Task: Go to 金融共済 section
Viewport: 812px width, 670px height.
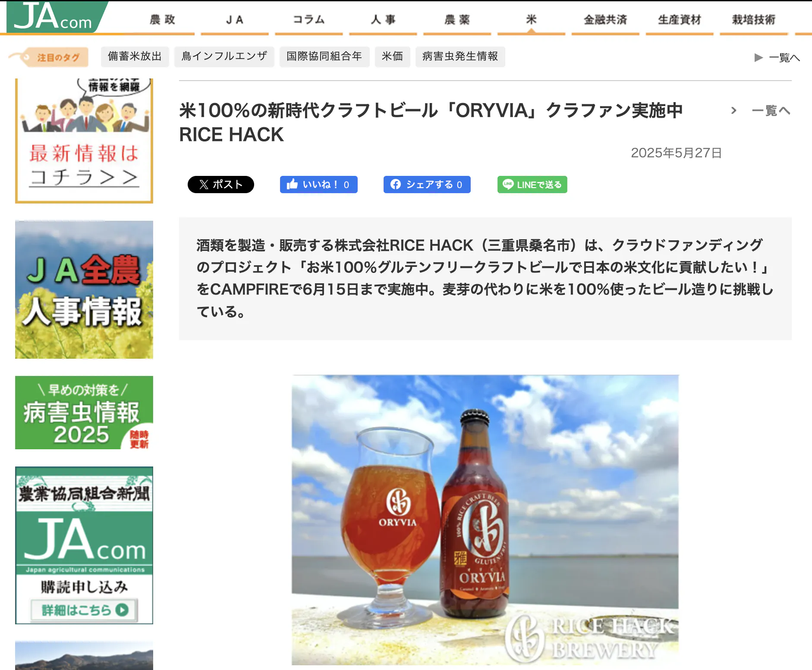Action: click(605, 20)
